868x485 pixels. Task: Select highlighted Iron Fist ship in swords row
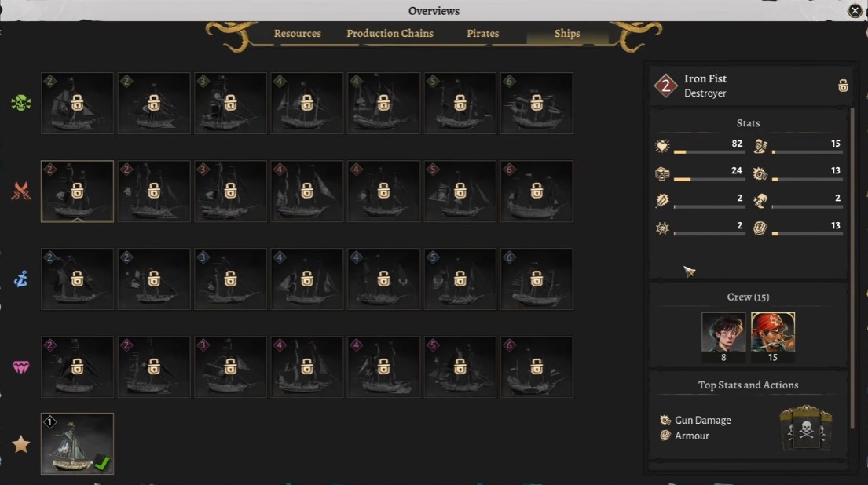click(77, 191)
